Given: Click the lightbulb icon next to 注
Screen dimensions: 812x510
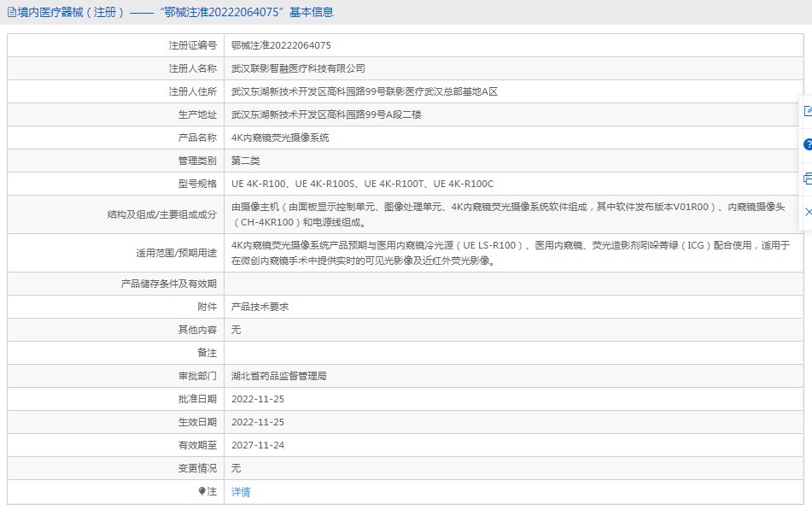Looking at the screenshot, I should point(202,491).
